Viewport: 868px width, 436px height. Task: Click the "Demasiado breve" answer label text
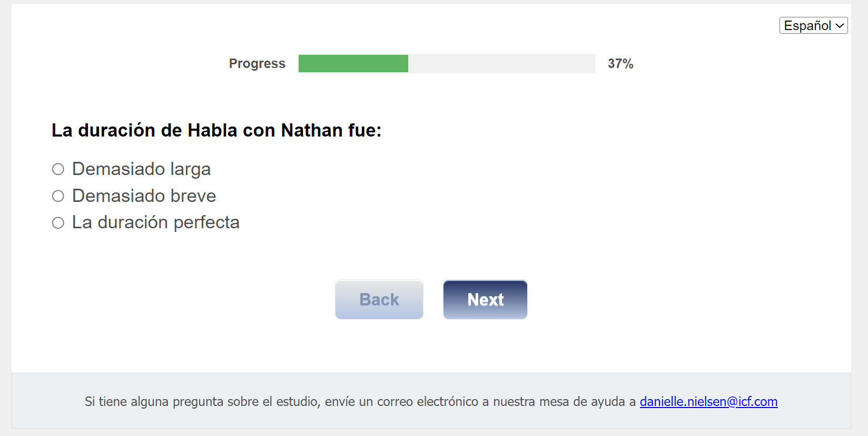point(144,196)
